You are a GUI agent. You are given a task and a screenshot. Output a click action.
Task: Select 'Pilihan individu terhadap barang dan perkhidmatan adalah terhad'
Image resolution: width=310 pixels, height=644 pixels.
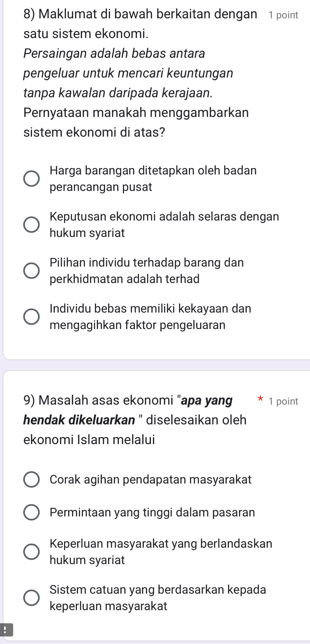[x=31, y=270]
